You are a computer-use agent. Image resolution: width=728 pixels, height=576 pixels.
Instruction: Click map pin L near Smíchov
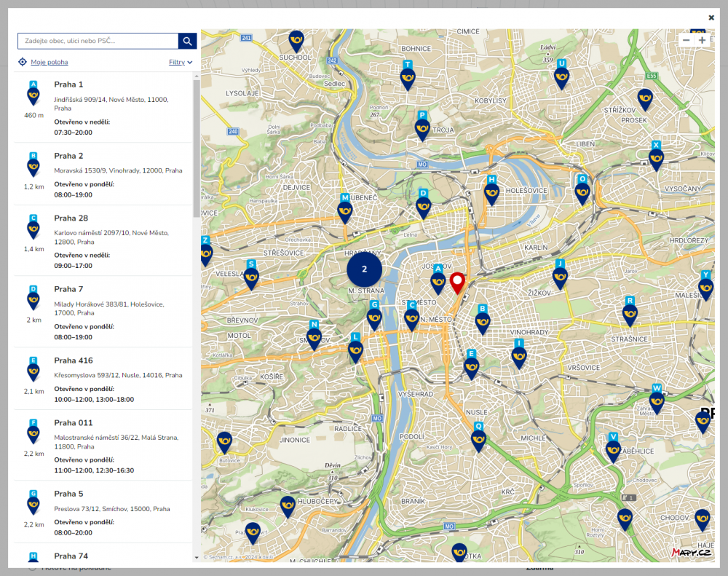tap(355, 348)
